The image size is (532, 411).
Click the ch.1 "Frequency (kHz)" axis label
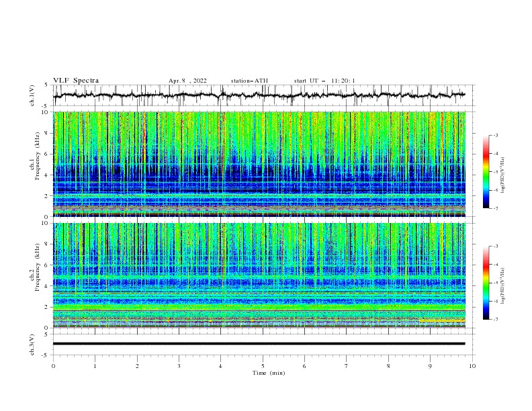[37, 154]
